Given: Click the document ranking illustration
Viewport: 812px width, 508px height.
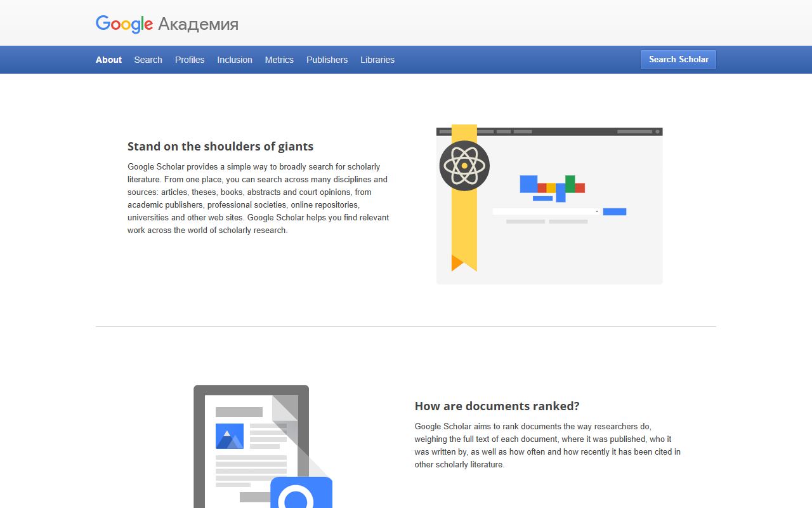Looking at the screenshot, I should point(263,446).
